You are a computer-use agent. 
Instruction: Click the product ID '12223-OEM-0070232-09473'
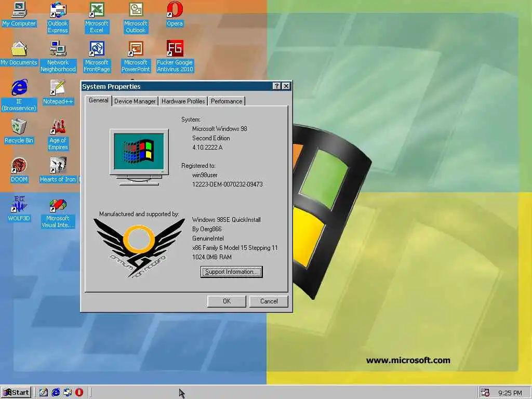pyautogui.click(x=228, y=184)
